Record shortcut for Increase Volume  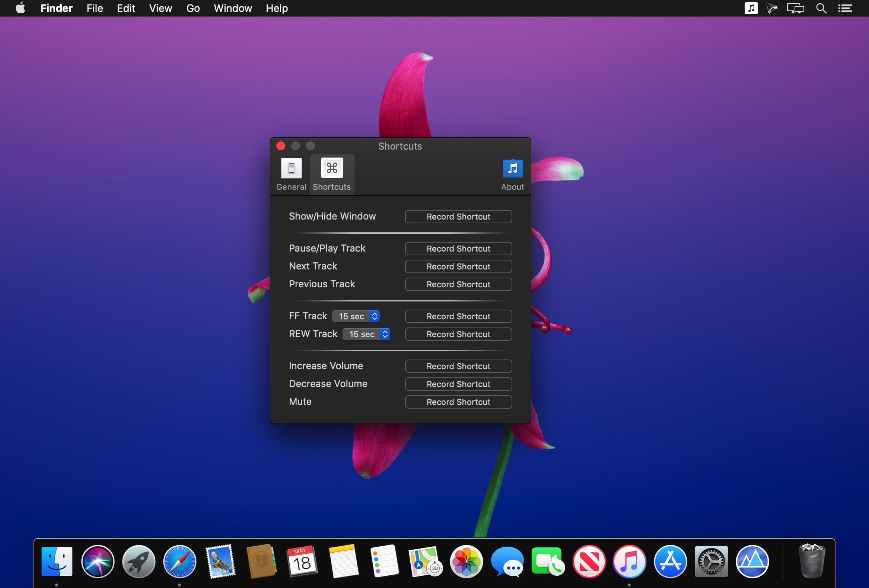(x=458, y=366)
